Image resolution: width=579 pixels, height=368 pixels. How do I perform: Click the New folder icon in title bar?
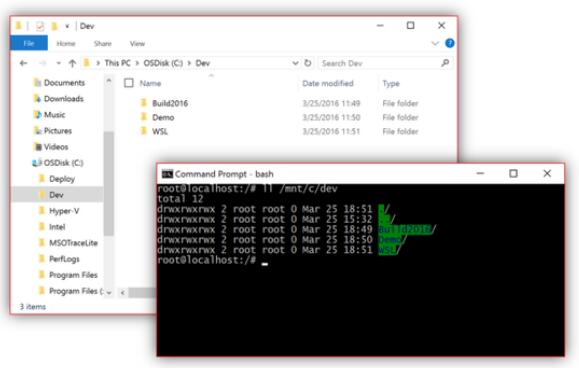coord(54,26)
